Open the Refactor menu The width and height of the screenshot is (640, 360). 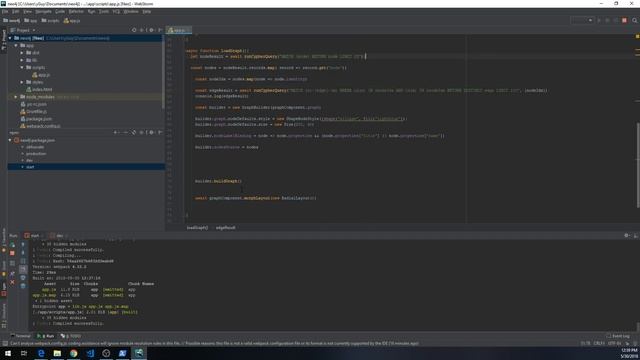[76, 11]
